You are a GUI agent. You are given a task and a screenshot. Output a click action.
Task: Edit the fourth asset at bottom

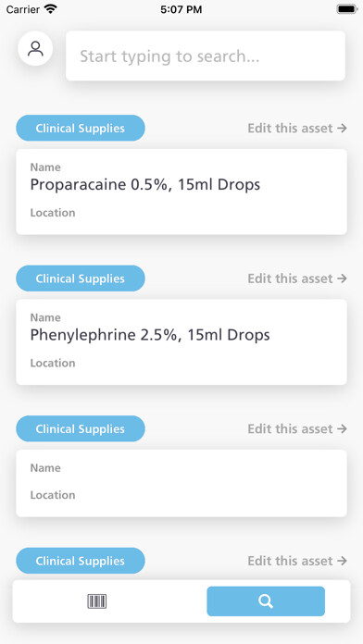point(297,561)
